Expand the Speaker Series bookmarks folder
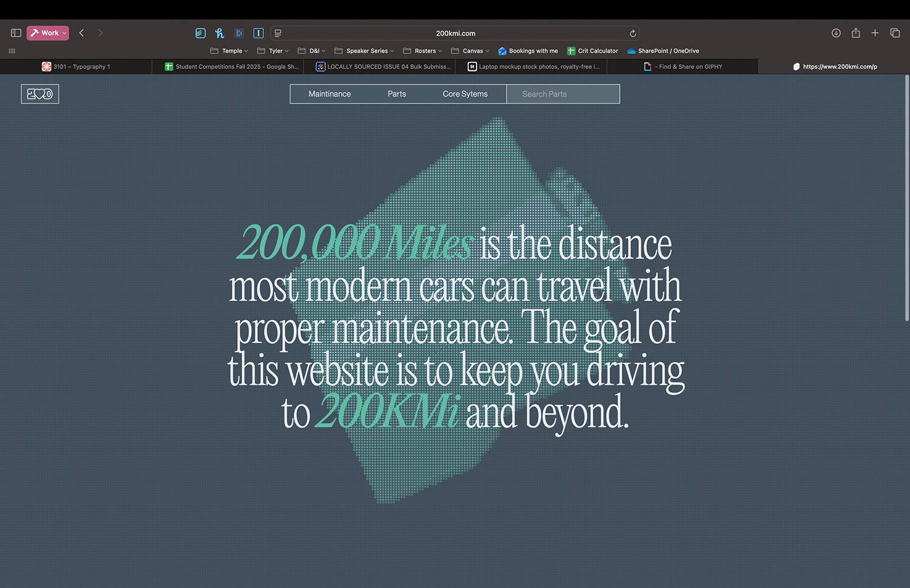The width and height of the screenshot is (910, 588). (x=365, y=51)
